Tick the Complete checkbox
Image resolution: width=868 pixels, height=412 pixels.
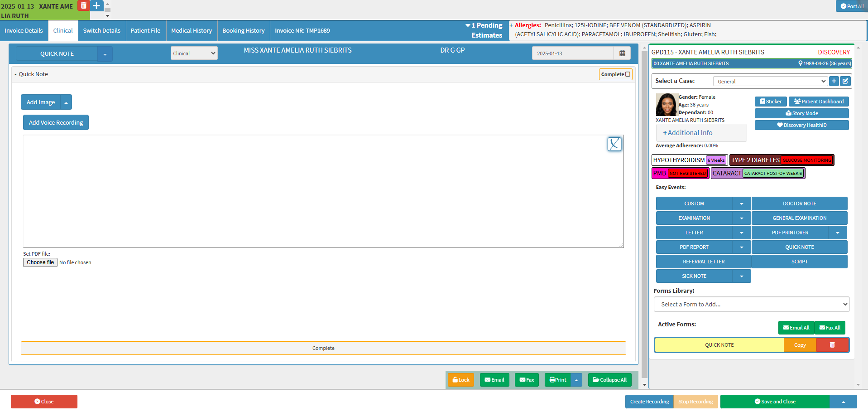(628, 74)
